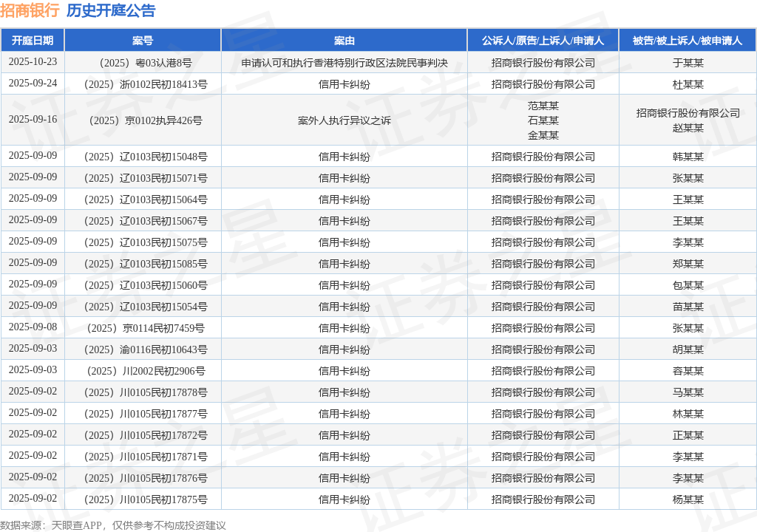Click case number (2025)辽0103民初15060号
Viewport: 757px width, 532px height.
click(143, 285)
